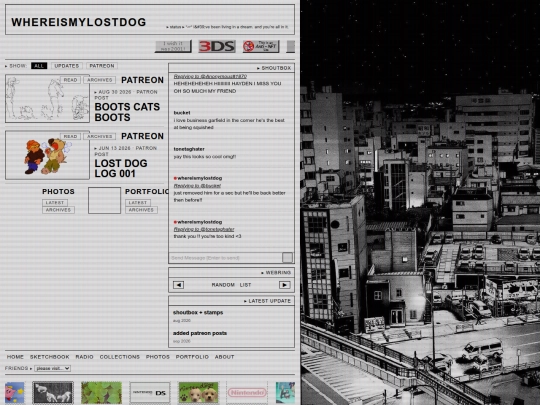This screenshot has width=540, height=405.
Task: Click the 'I wish it was 2001' badge
Action: tap(173, 46)
